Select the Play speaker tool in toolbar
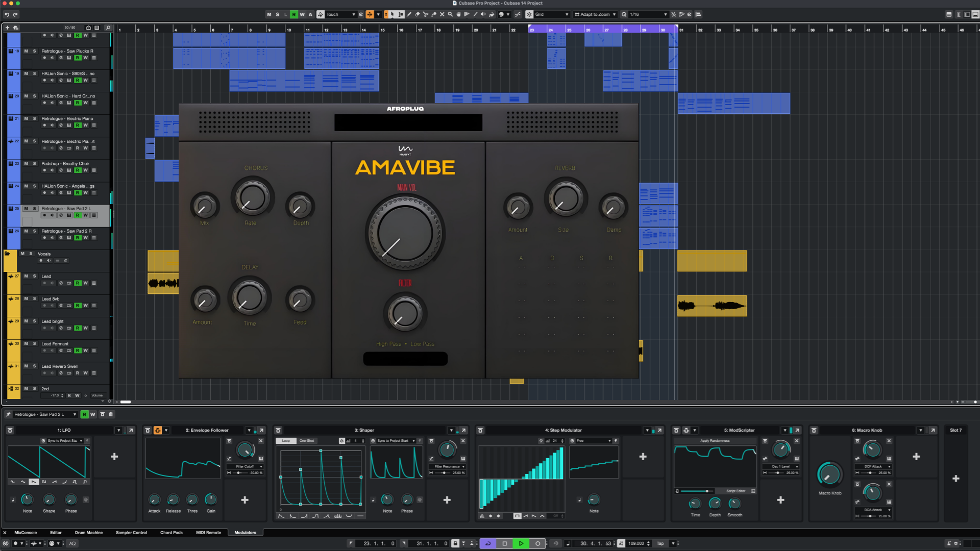Image resolution: width=980 pixels, height=551 pixels. point(483,14)
